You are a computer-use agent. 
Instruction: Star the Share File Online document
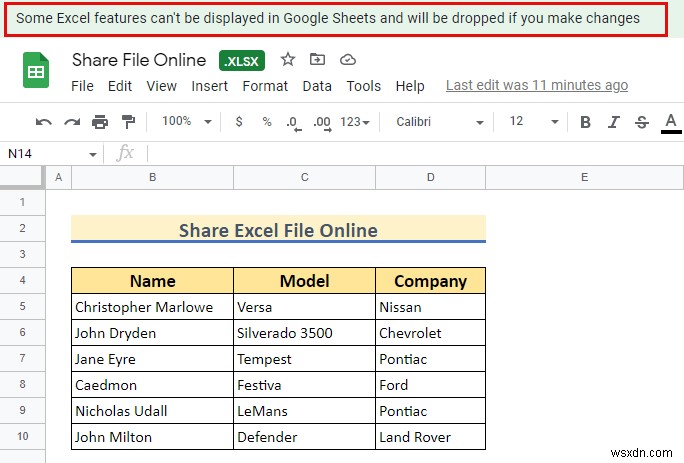[287, 59]
